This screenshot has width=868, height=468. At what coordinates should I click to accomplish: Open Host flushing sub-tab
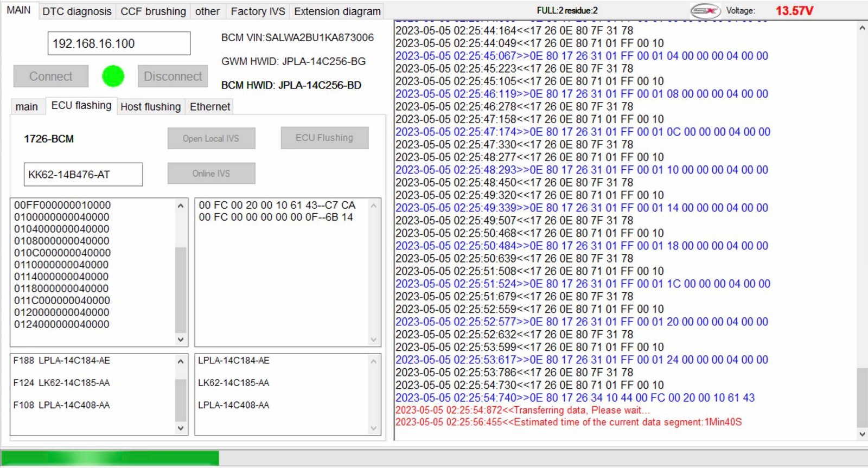point(150,107)
